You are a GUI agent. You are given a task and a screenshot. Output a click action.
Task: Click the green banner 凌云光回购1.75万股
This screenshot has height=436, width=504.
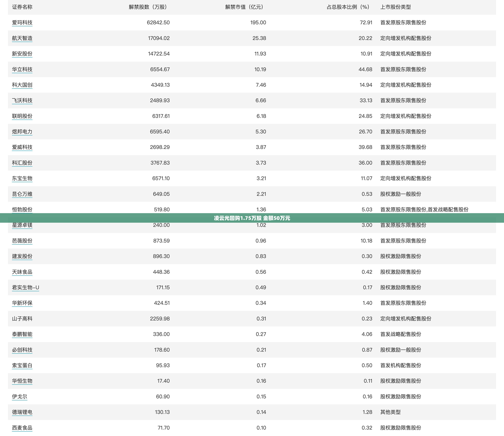click(x=252, y=218)
